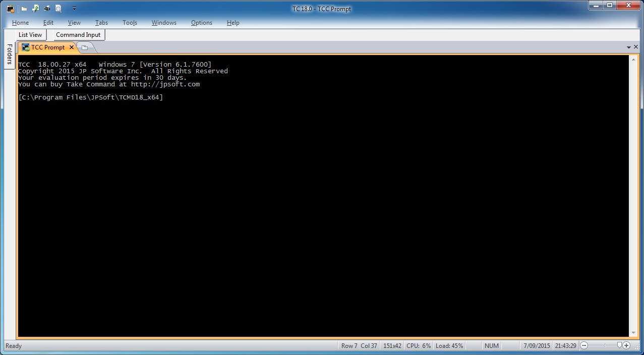Viewport: 644px width, 355px height.
Task: Expand the Folders side panel
Action: tap(9, 55)
